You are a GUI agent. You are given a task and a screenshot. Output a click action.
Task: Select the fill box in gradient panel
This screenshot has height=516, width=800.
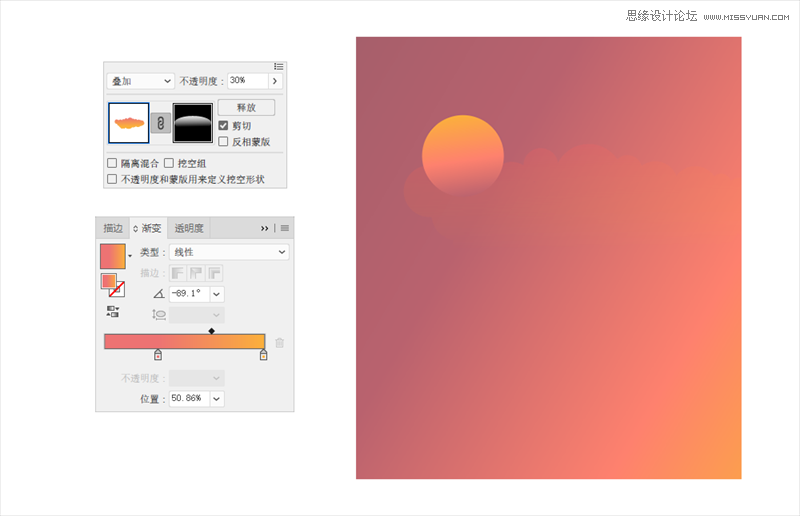pyautogui.click(x=109, y=281)
